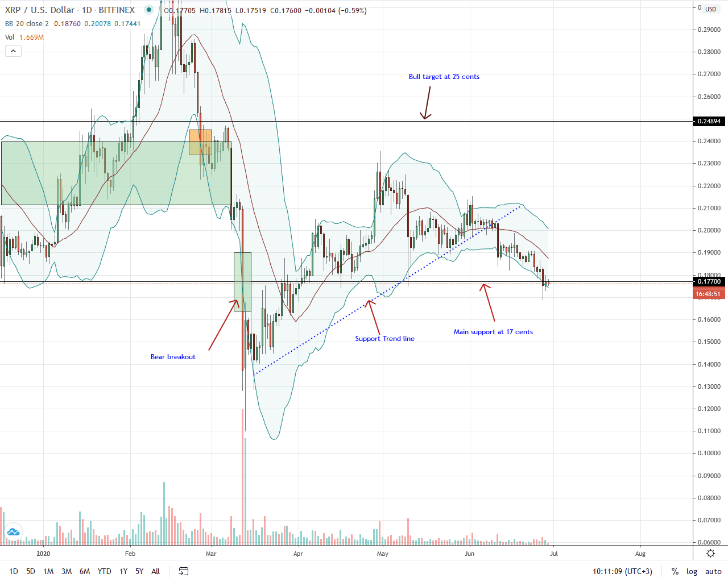This screenshot has height=582, width=728.
Task: Select the 'Bull target at 25 cents' annotation
Action: pyautogui.click(x=444, y=77)
